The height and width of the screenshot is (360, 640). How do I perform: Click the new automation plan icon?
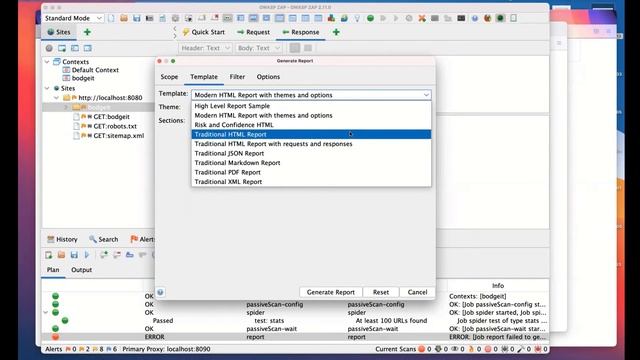[x=49, y=255]
